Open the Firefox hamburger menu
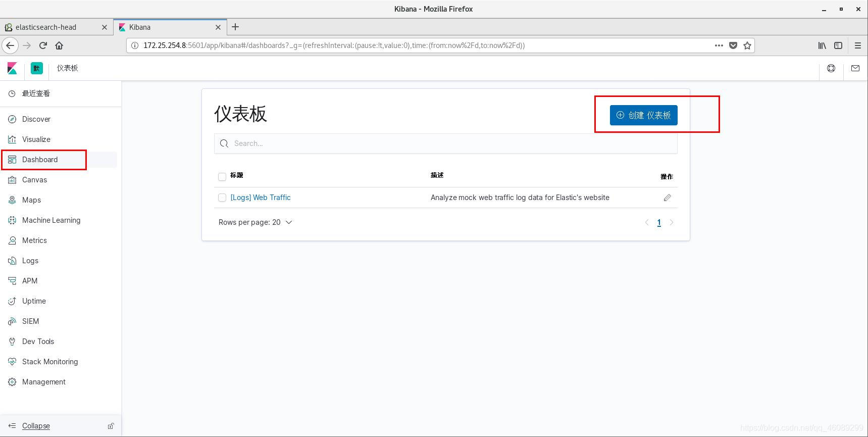 tap(857, 45)
